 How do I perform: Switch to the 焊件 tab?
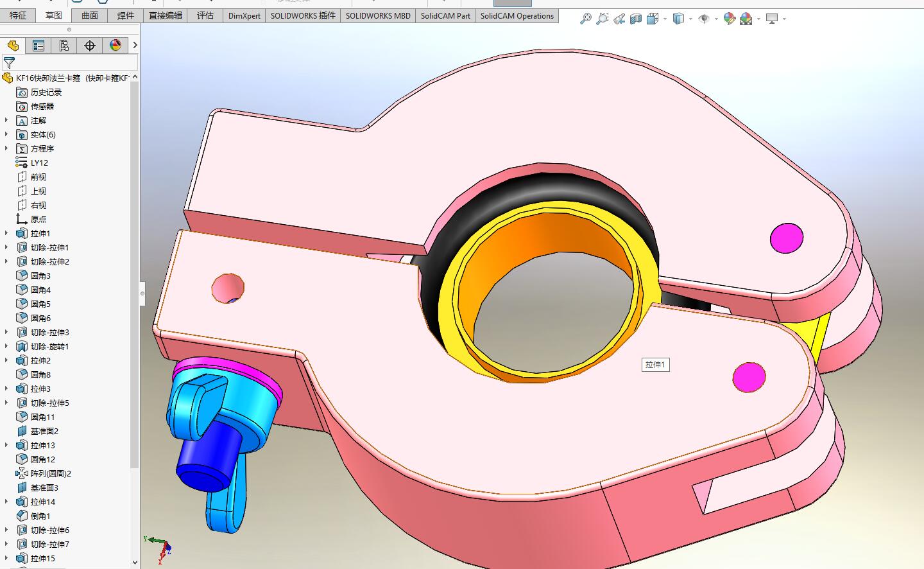tap(126, 15)
